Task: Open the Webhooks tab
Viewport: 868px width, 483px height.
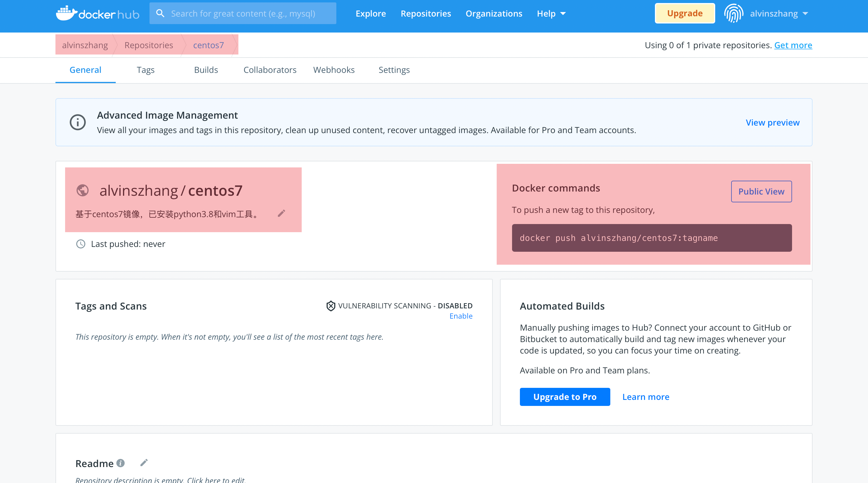Action: [334, 70]
